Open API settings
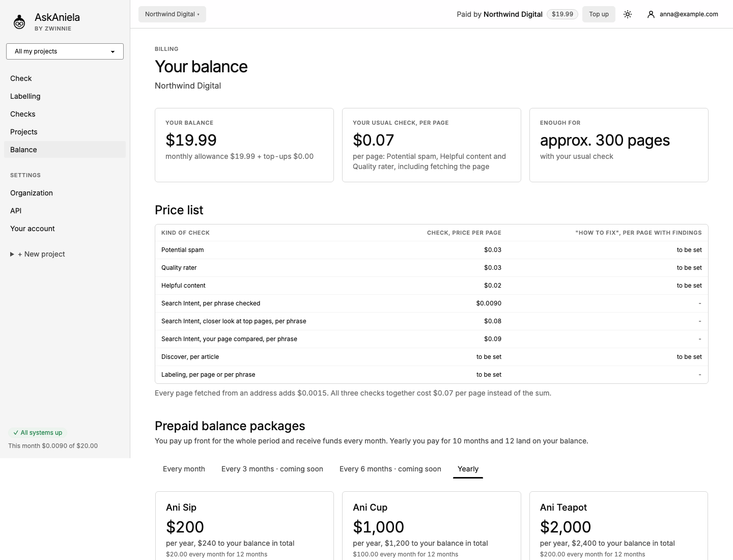The height and width of the screenshot is (560, 733). 65,211
